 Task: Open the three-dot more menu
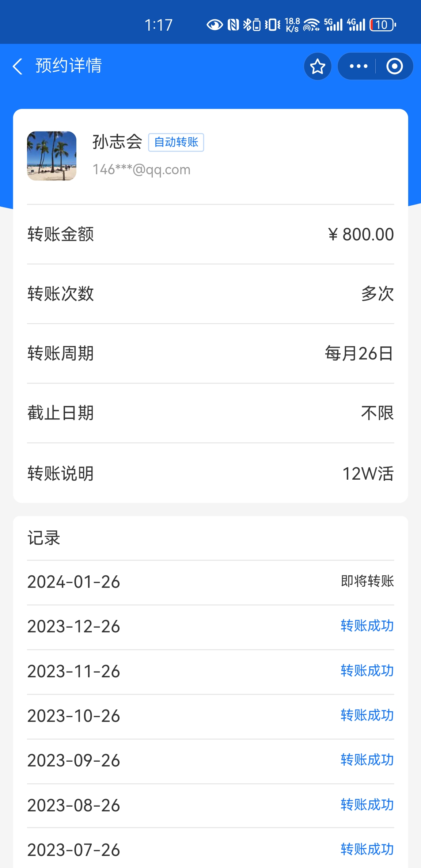(x=358, y=66)
